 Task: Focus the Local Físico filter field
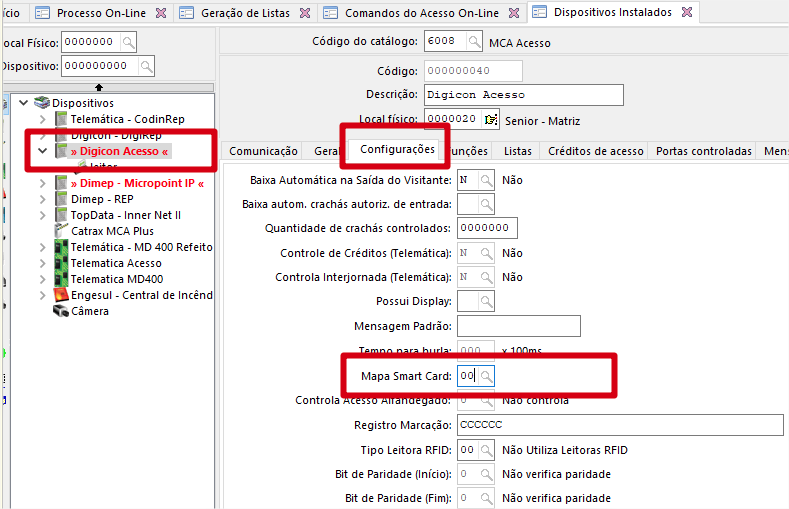click(x=91, y=42)
